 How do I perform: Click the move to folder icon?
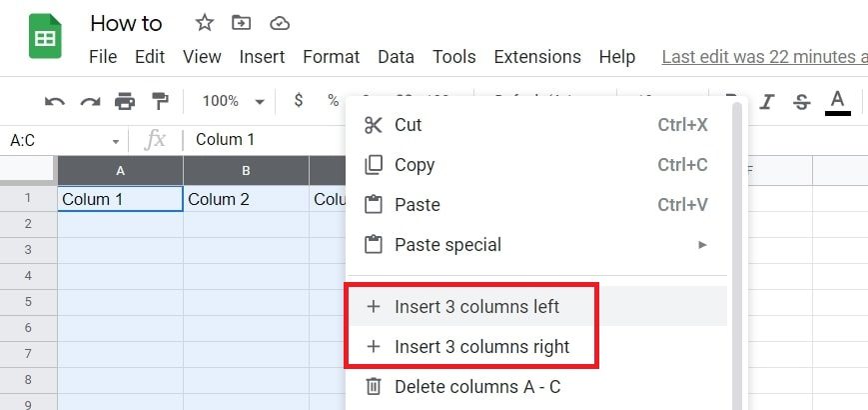tap(241, 23)
